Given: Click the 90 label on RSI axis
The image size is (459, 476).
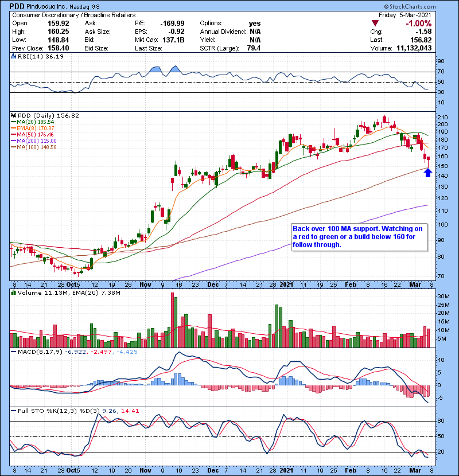Looking at the screenshot, I should pyautogui.click(x=441, y=61).
